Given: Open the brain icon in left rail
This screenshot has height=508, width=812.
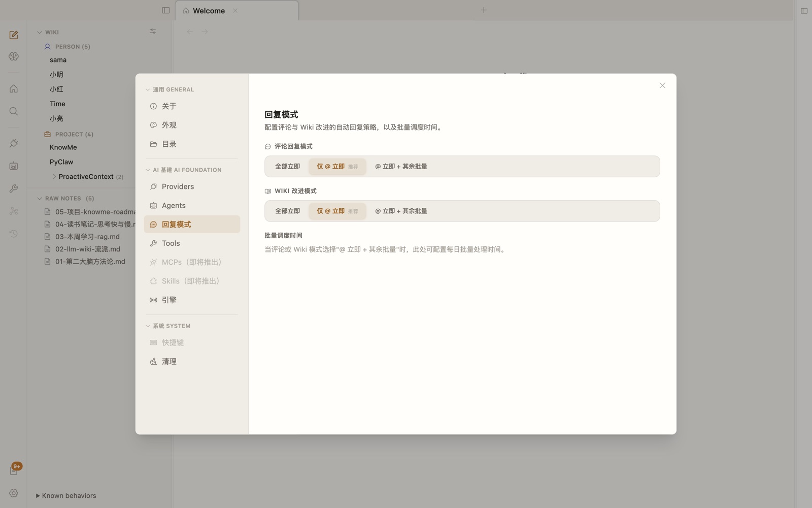Looking at the screenshot, I should (14, 56).
